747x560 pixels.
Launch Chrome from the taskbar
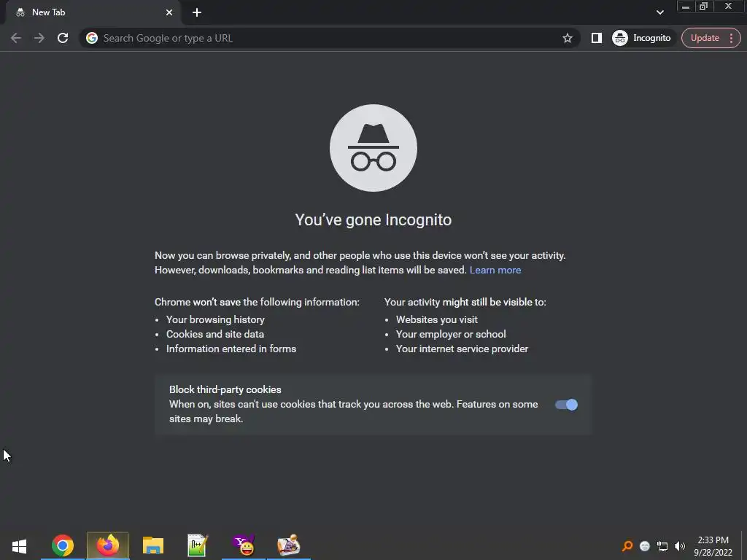point(63,545)
